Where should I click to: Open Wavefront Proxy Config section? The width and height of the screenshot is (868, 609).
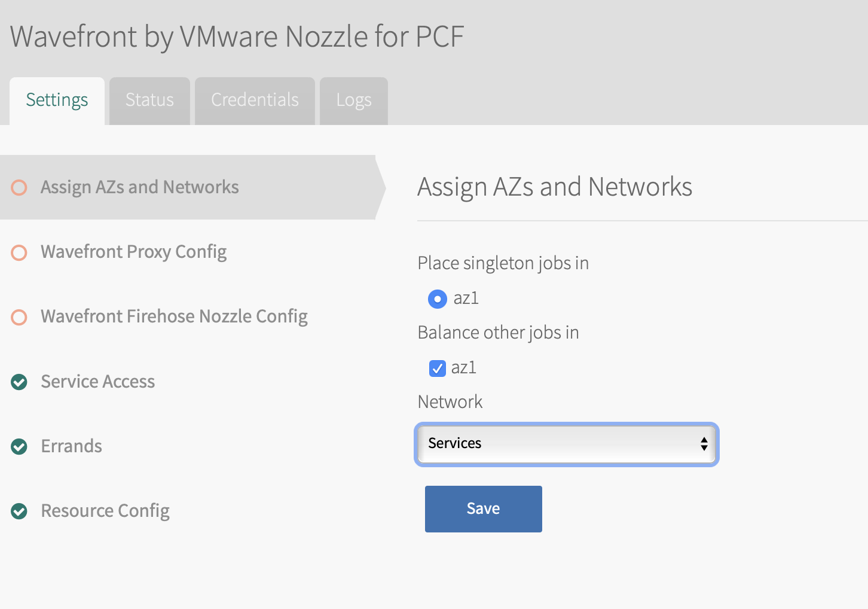pos(133,252)
